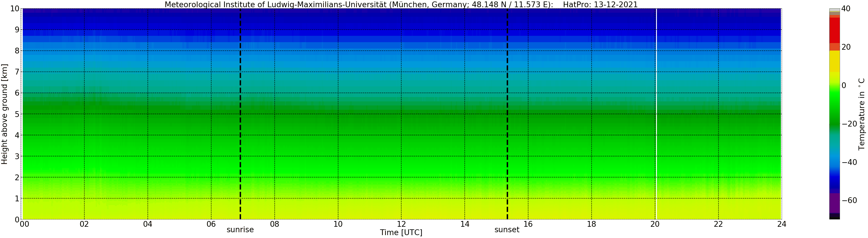Click x-axis tick label '10'

tap(338, 224)
